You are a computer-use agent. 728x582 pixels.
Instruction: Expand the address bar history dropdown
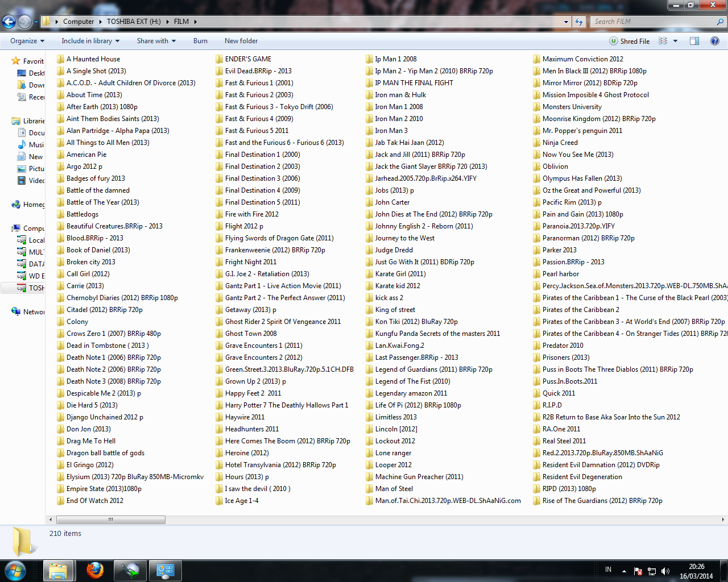[566, 22]
